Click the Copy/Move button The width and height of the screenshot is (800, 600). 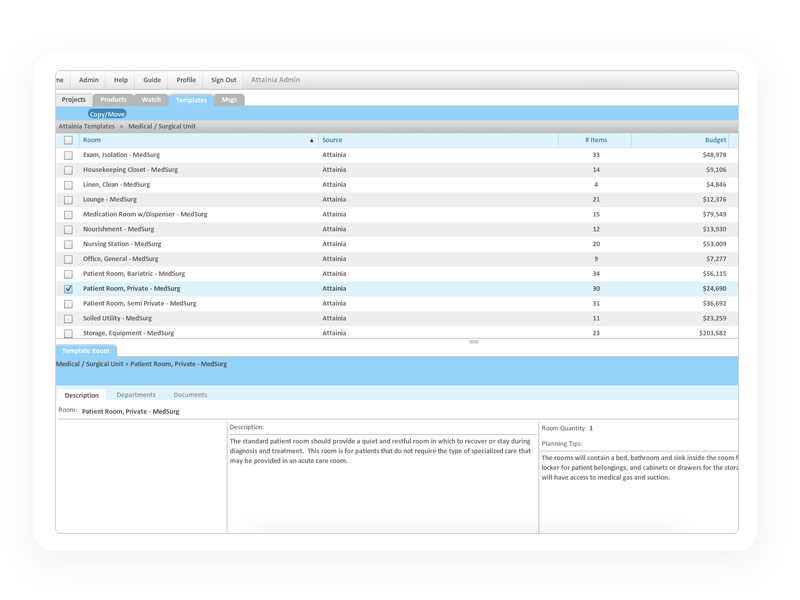coord(107,114)
